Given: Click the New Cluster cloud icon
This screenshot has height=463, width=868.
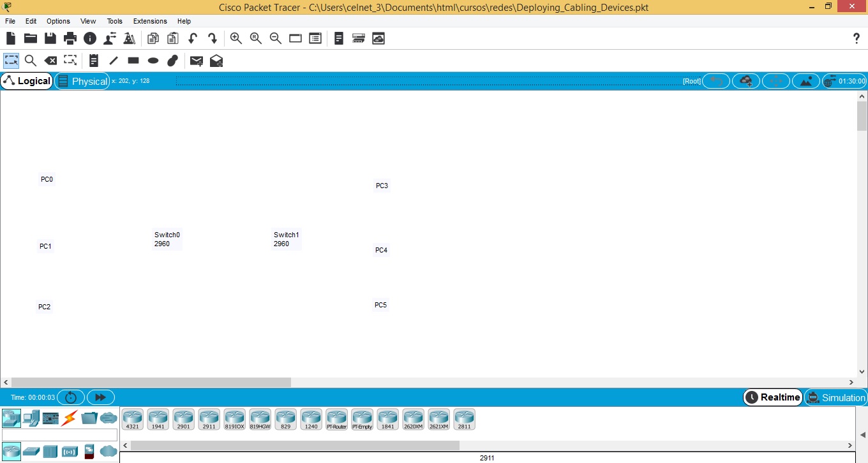Looking at the screenshot, I should [x=745, y=81].
